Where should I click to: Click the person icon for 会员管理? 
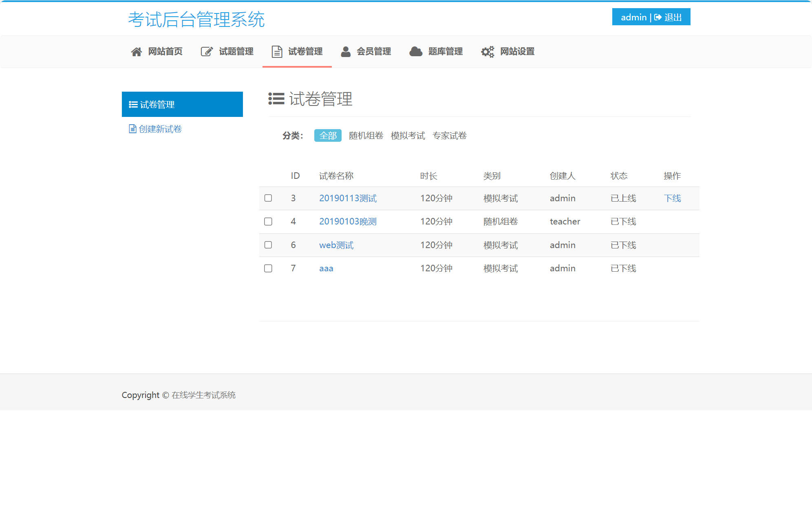[x=346, y=51]
